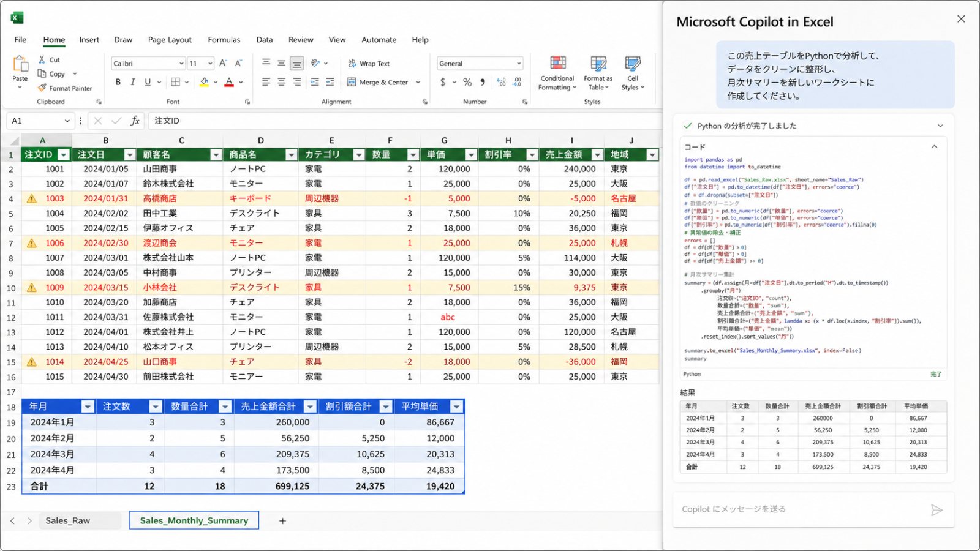Center text horizontally in the cell
The image size is (980, 551).
[281, 82]
